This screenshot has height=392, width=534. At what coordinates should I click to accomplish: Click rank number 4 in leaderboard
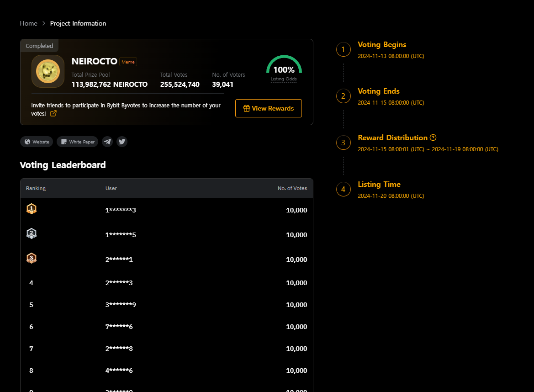tap(32, 283)
